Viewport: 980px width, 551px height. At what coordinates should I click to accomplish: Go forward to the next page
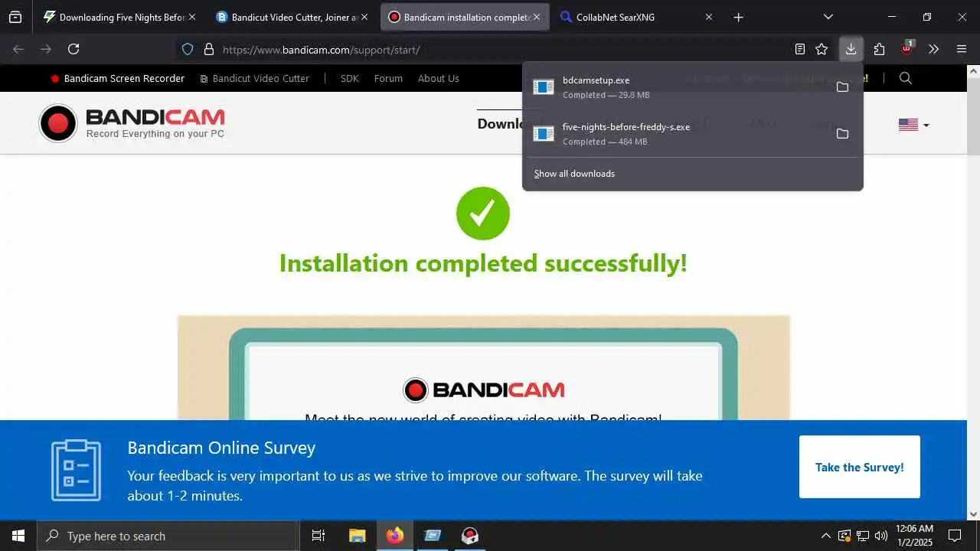pos(46,49)
